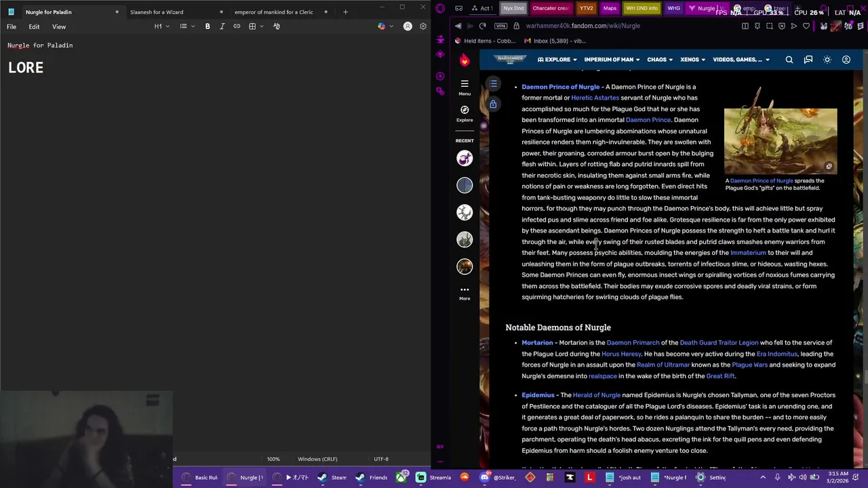Go back in the browser
This screenshot has height=488, width=868.
[458, 26]
